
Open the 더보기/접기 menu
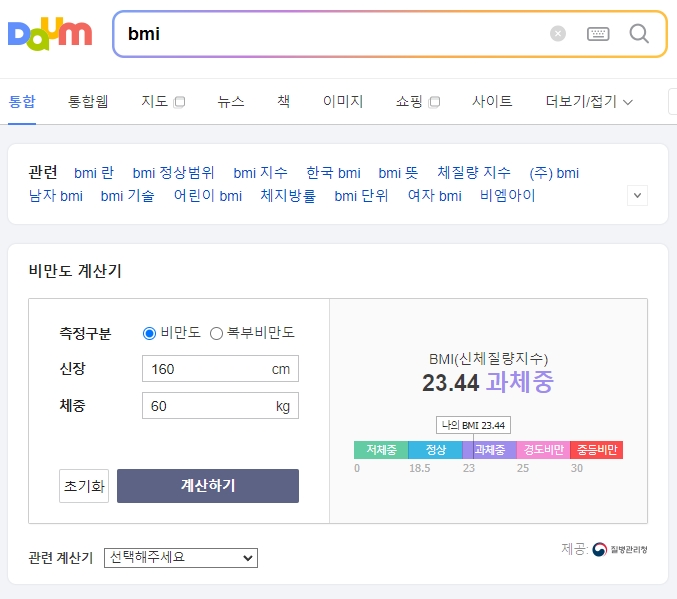pyautogui.click(x=589, y=101)
